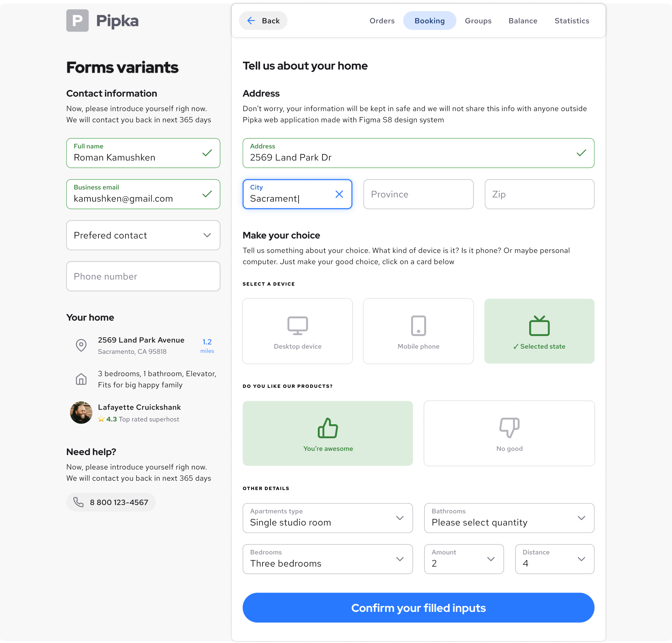The image size is (672, 643).
Task: Select the Desktop device card icon
Action: 297,325
